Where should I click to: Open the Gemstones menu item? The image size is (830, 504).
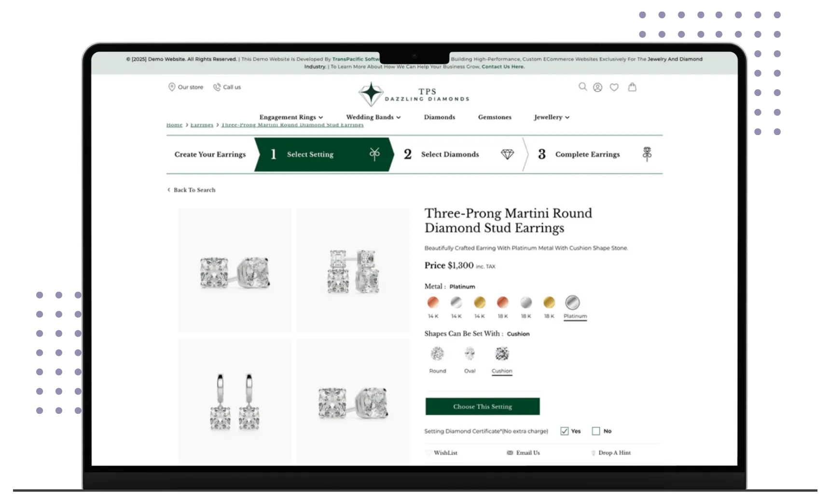[494, 117]
